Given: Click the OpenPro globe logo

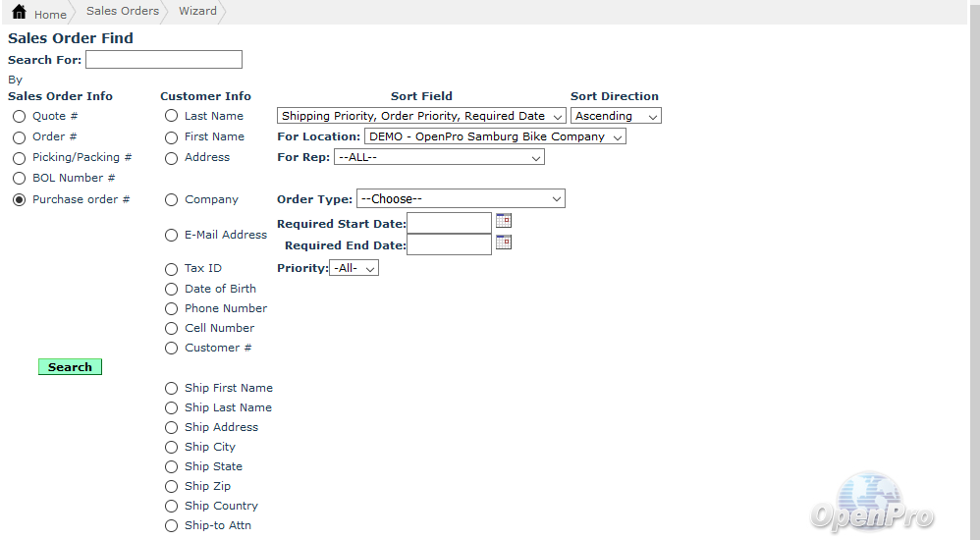Looking at the screenshot, I should (x=871, y=502).
